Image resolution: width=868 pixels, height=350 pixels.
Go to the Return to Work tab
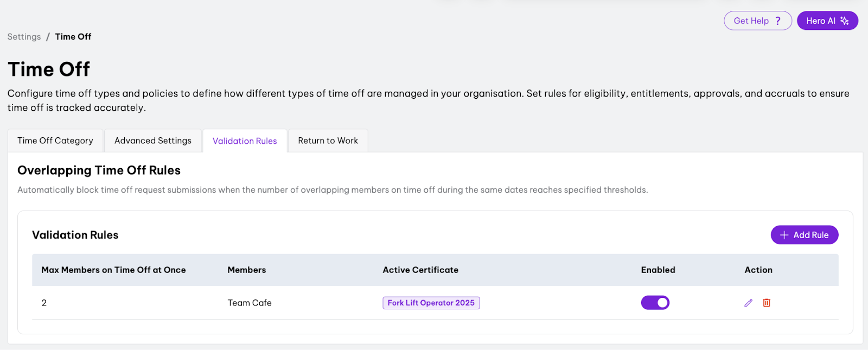click(x=328, y=141)
